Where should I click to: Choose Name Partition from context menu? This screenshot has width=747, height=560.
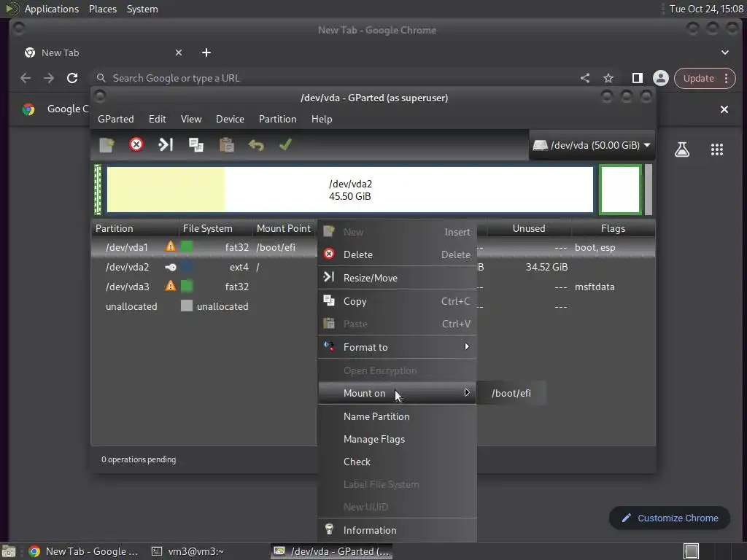tap(397, 416)
